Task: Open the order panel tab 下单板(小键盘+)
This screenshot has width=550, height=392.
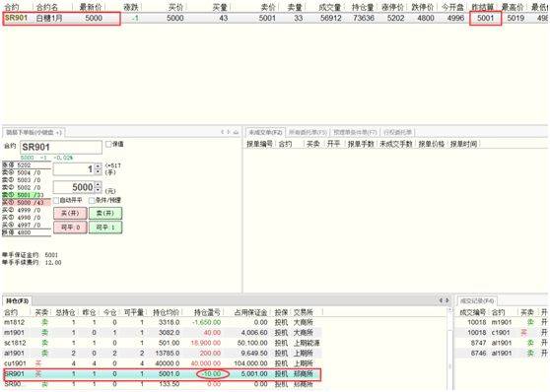Action: tap(34, 132)
